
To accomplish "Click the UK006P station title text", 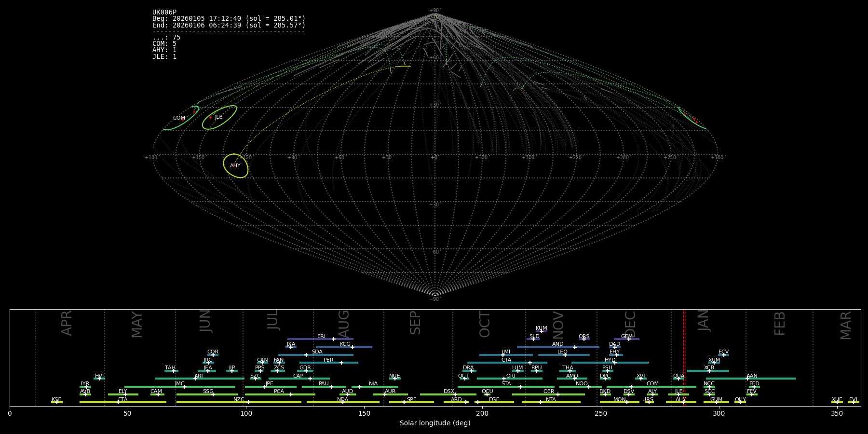I will 164,13.
